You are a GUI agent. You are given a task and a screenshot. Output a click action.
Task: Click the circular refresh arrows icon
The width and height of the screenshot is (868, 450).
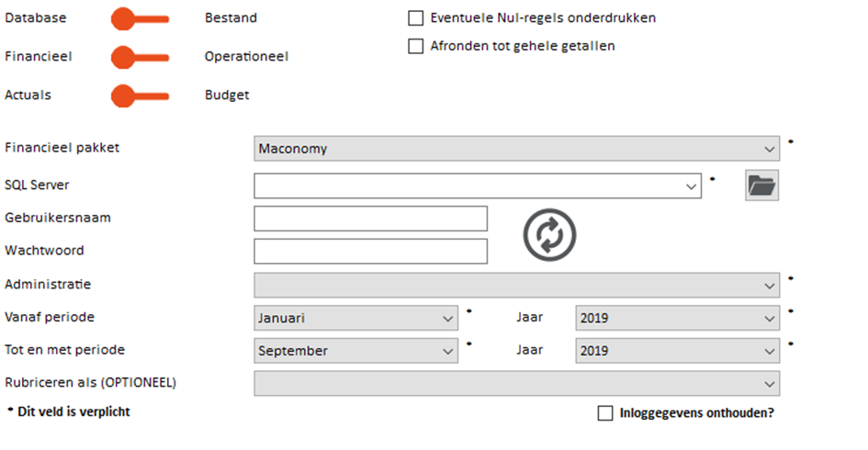pyautogui.click(x=549, y=235)
